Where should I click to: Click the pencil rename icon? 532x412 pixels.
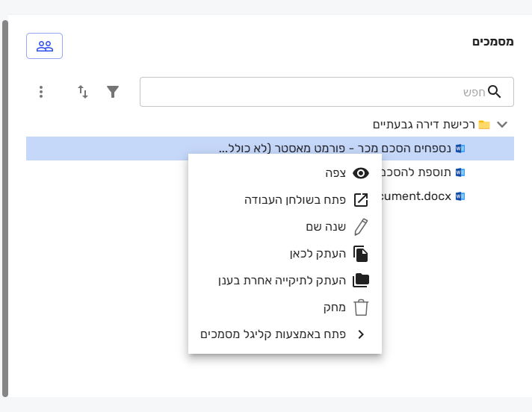pyautogui.click(x=361, y=227)
